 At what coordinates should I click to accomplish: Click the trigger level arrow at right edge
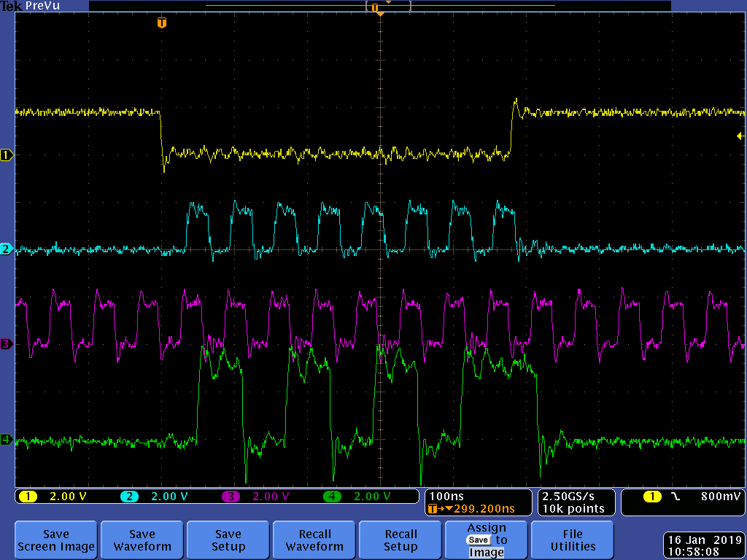click(740, 136)
